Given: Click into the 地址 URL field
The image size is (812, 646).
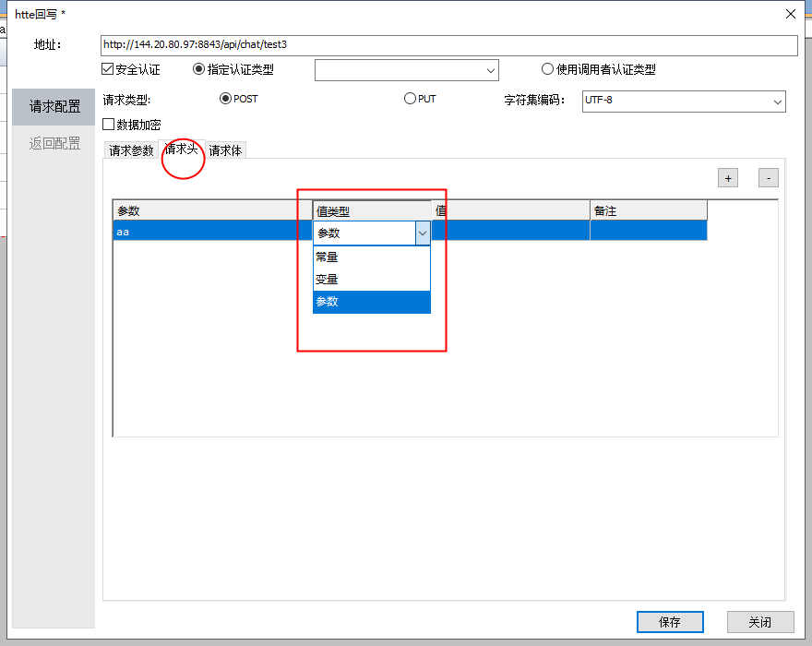Looking at the screenshot, I should (448, 44).
